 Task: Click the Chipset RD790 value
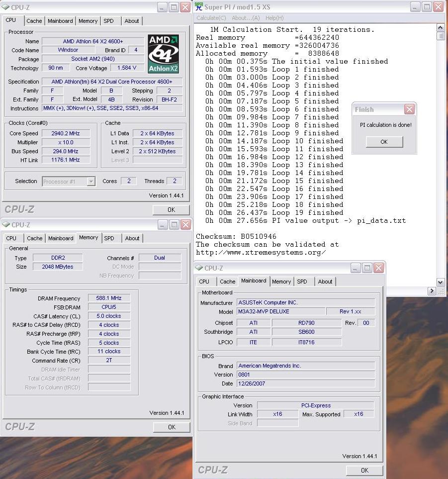(306, 323)
